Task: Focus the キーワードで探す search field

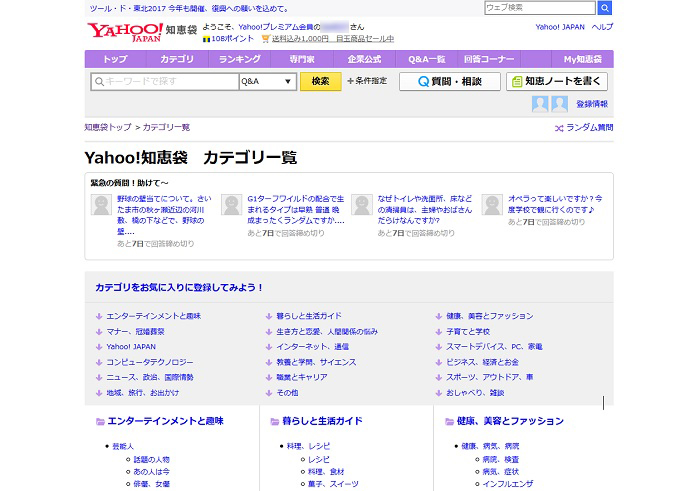Action: click(x=165, y=82)
